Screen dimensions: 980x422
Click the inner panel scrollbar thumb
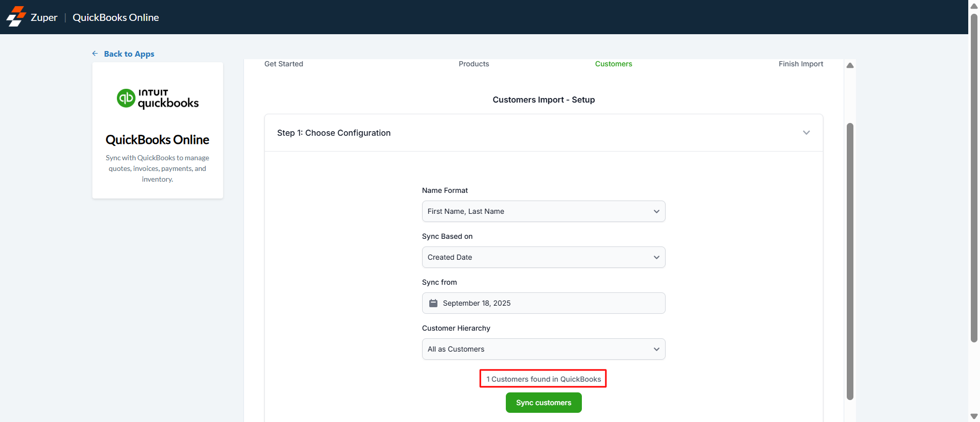tap(850, 261)
